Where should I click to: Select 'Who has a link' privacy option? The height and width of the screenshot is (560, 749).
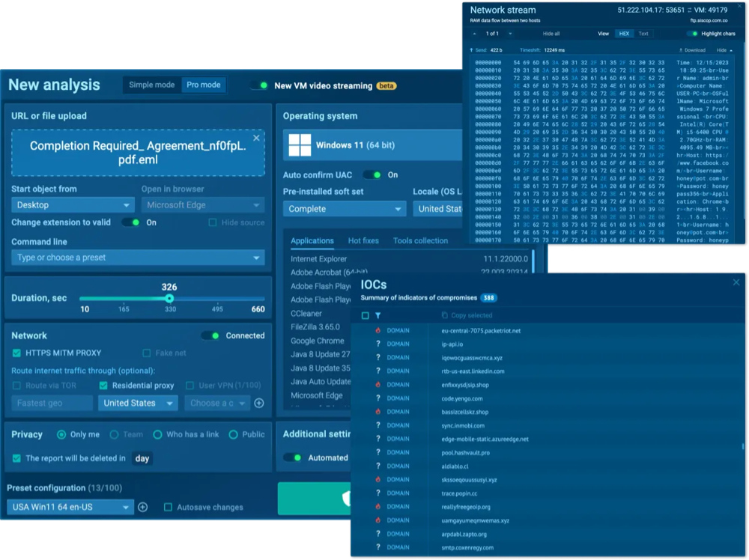[x=157, y=434]
